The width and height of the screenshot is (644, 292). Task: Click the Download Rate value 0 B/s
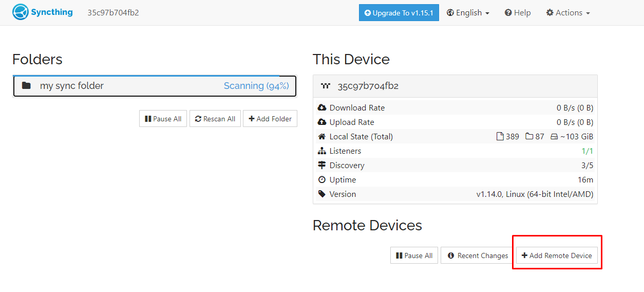coord(575,107)
